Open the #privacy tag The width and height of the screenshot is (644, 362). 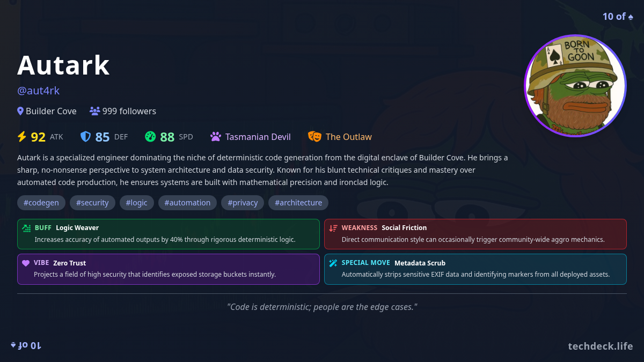coord(243,202)
